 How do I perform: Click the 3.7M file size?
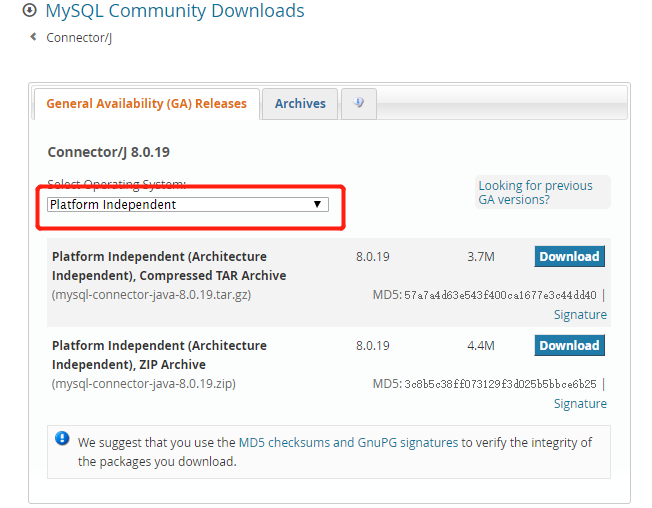click(x=481, y=256)
